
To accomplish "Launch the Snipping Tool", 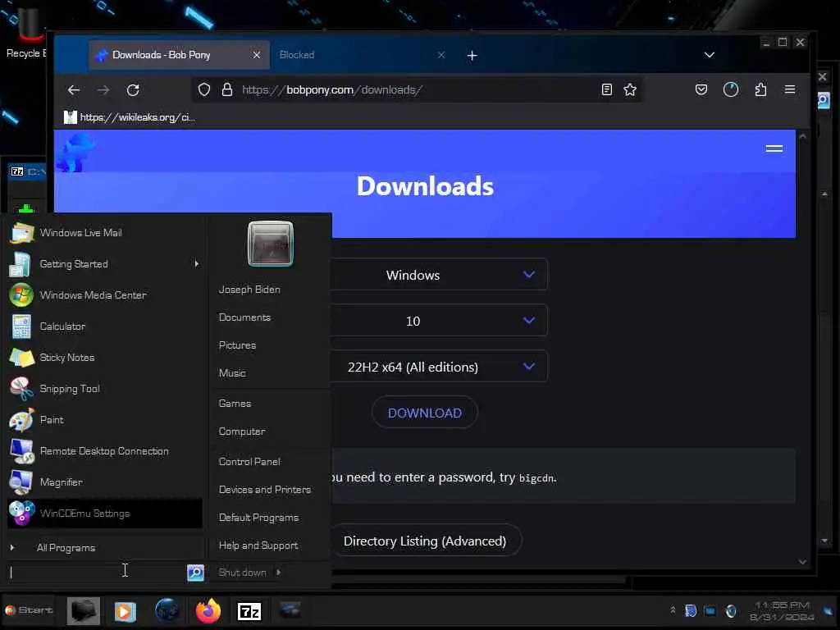I will 105,388.
